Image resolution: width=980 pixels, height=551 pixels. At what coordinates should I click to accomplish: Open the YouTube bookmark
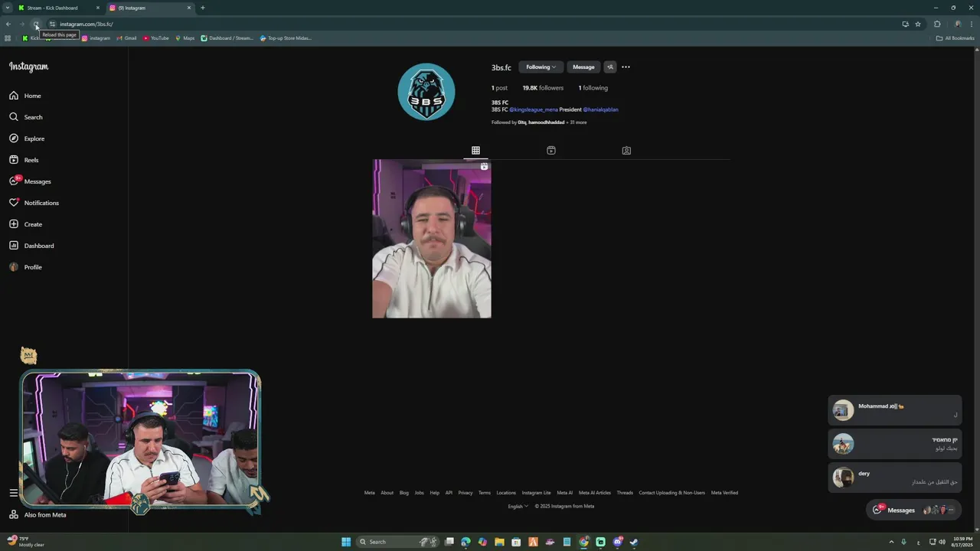(x=156, y=38)
